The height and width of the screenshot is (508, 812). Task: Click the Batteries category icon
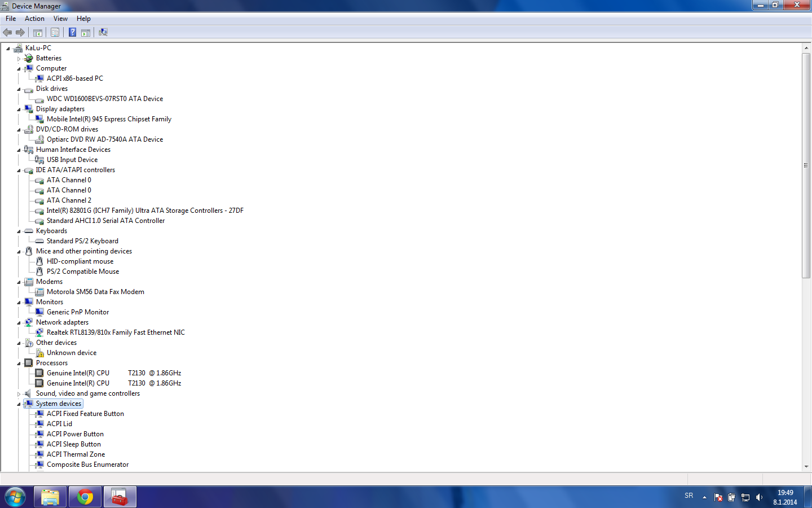tap(29, 58)
